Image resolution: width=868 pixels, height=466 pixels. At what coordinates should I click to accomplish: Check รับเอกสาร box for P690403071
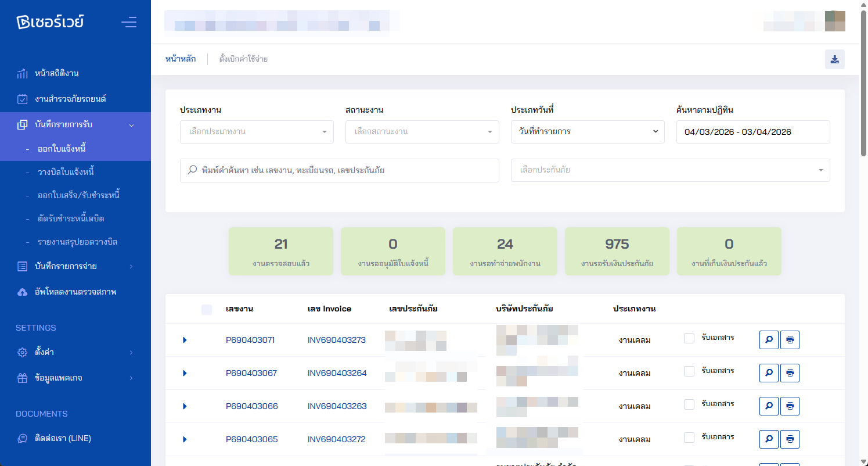pos(689,338)
